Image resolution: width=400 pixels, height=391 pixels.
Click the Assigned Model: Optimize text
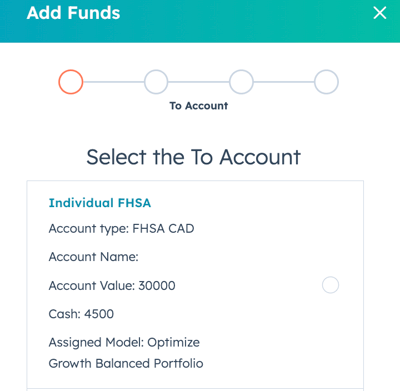point(124,342)
